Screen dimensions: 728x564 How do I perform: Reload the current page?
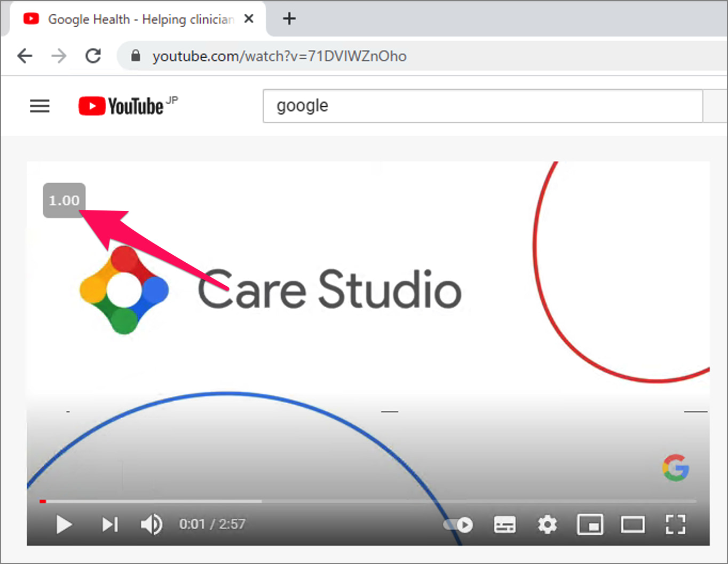click(x=93, y=56)
